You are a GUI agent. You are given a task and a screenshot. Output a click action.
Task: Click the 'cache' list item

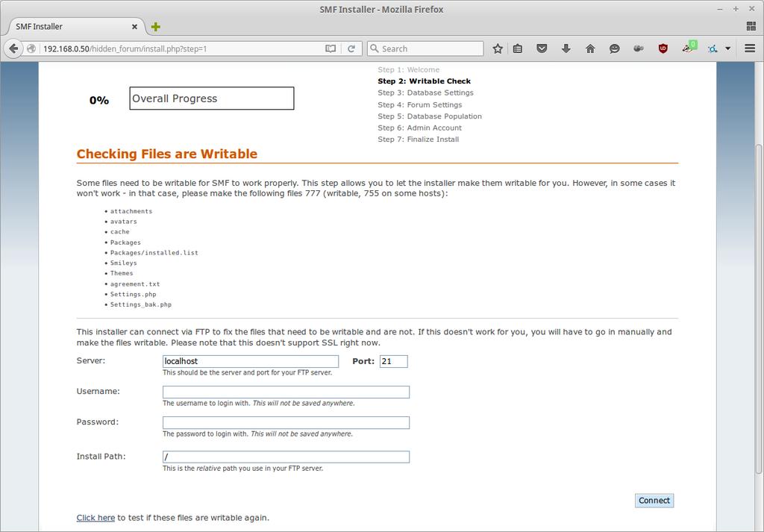pos(120,232)
